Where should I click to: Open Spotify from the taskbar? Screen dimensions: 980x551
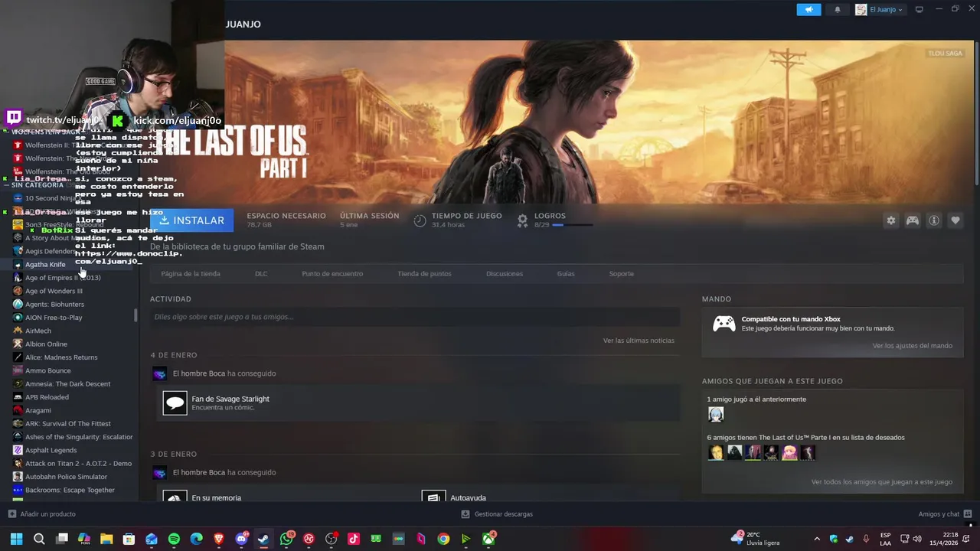click(174, 540)
